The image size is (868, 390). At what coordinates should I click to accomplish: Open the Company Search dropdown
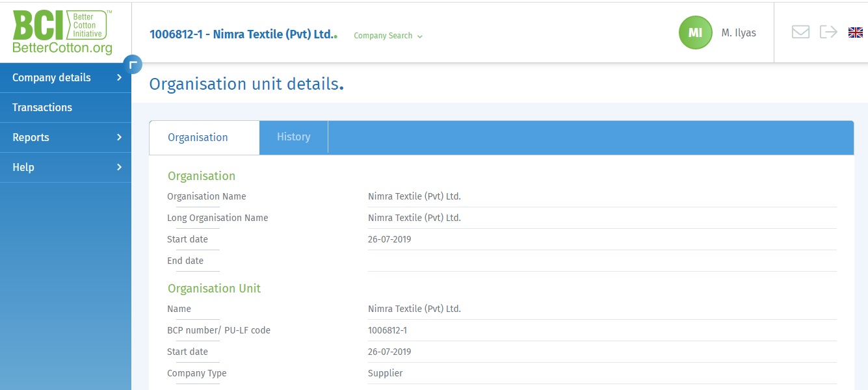click(388, 36)
